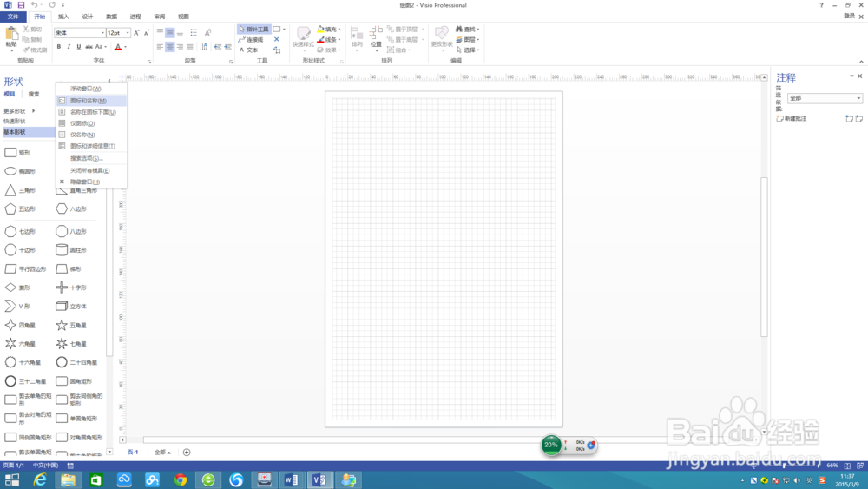Toggle bold formatting
Viewport: 868px width, 489px height.
(x=59, y=47)
